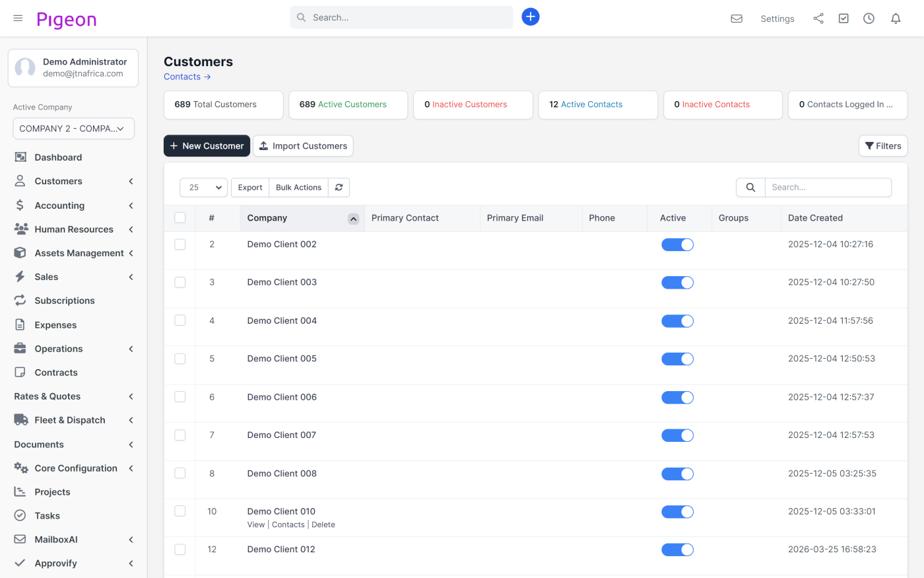Open Settings in the header
Screen dimensions: 924x578
tap(777, 18)
